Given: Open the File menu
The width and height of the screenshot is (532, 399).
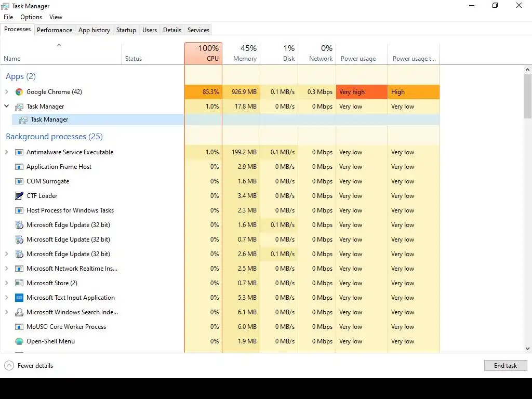Looking at the screenshot, I should tap(8, 17).
